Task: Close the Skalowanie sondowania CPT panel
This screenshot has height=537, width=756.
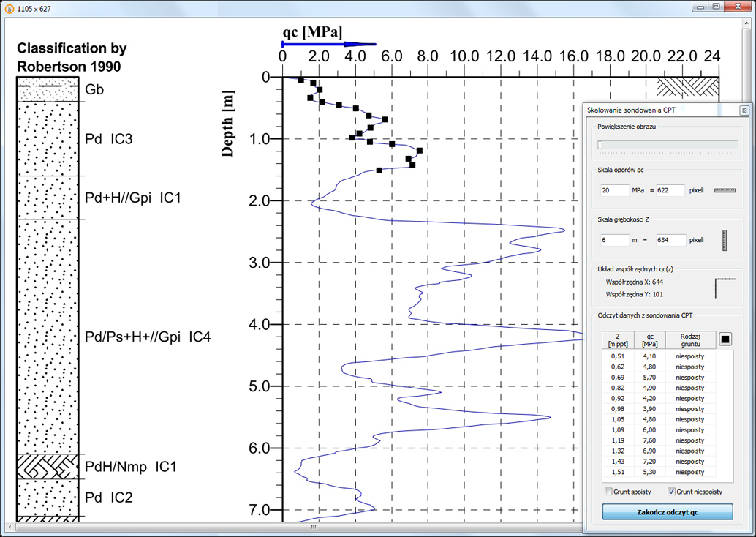Action: [744, 110]
